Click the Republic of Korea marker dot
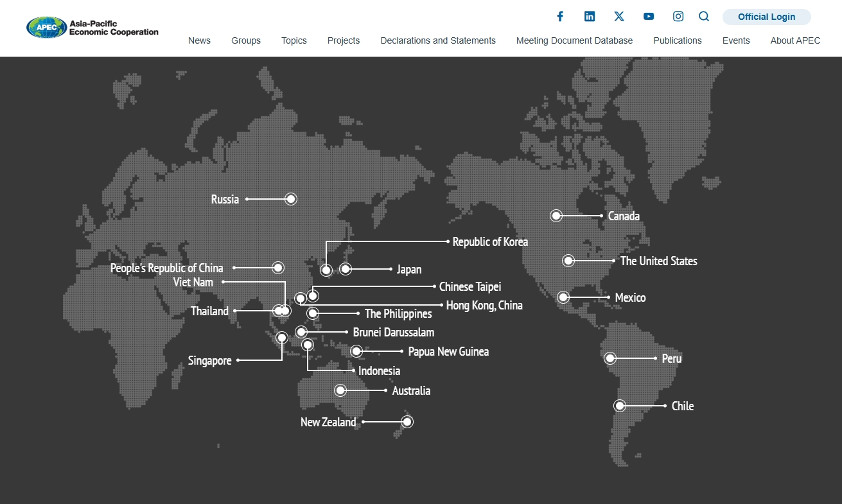The image size is (842, 504). tap(326, 270)
